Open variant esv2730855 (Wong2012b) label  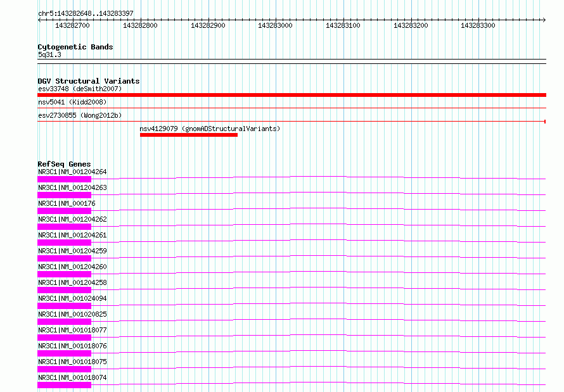(x=80, y=115)
